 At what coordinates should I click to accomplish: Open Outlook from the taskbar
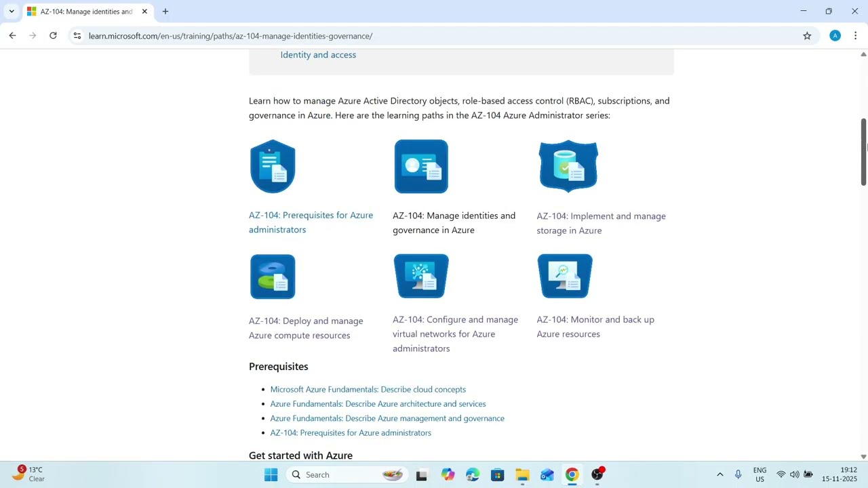(547, 474)
